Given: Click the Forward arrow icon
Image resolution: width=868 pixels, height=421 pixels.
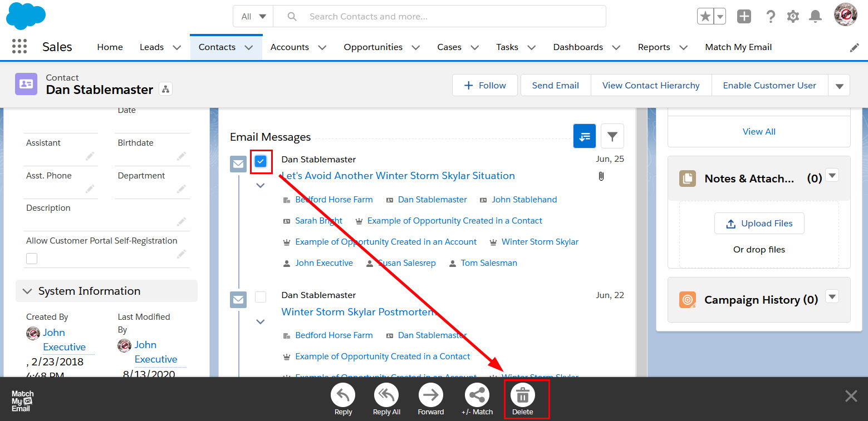Looking at the screenshot, I should point(430,395).
